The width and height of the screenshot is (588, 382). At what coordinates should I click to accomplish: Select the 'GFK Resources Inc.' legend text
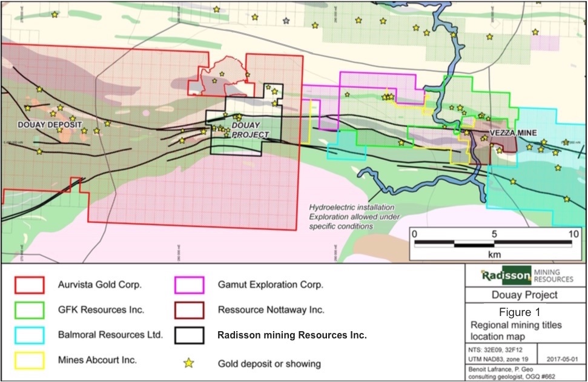coord(101,310)
